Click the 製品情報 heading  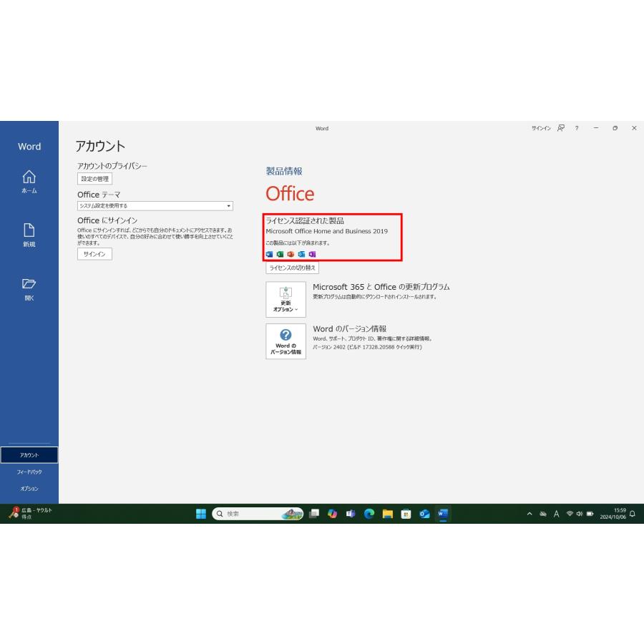[284, 171]
